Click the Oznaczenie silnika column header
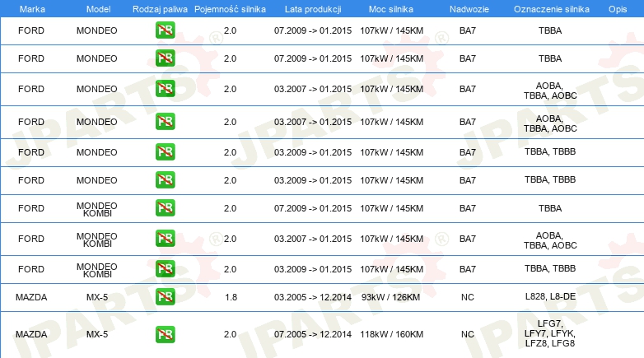Viewport: 644px width, 358px height. [552, 9]
